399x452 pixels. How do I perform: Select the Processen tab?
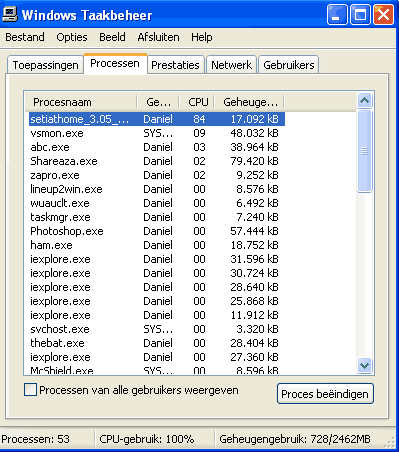(115, 63)
